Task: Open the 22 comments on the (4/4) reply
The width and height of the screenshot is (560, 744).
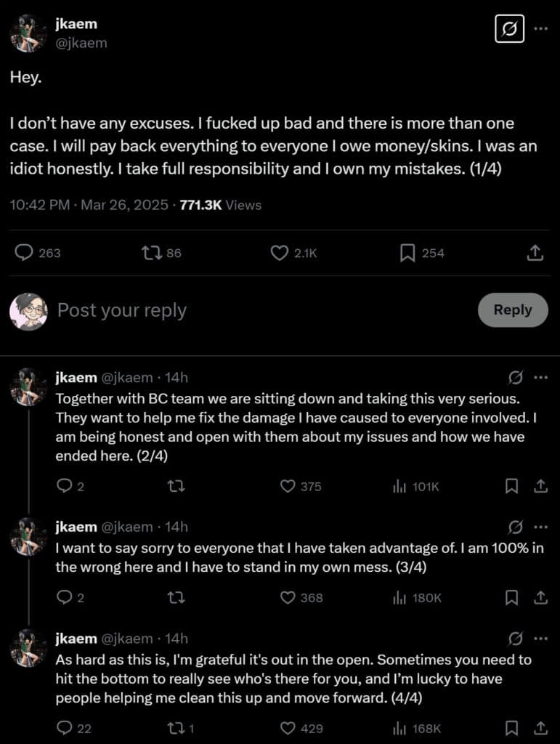Action: (x=65, y=728)
